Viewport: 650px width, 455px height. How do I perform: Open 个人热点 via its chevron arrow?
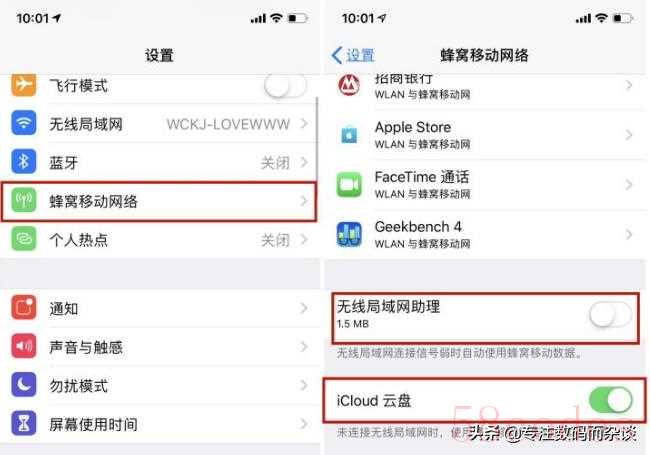[x=304, y=239]
